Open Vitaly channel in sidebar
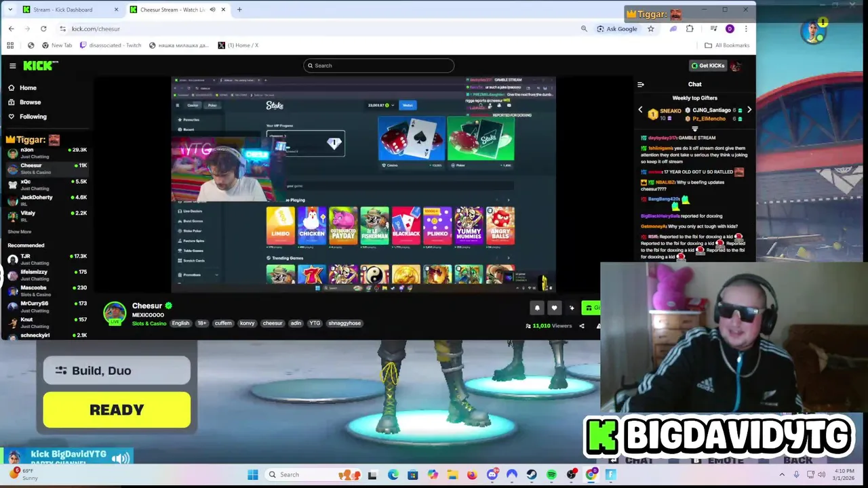 pyautogui.click(x=46, y=216)
